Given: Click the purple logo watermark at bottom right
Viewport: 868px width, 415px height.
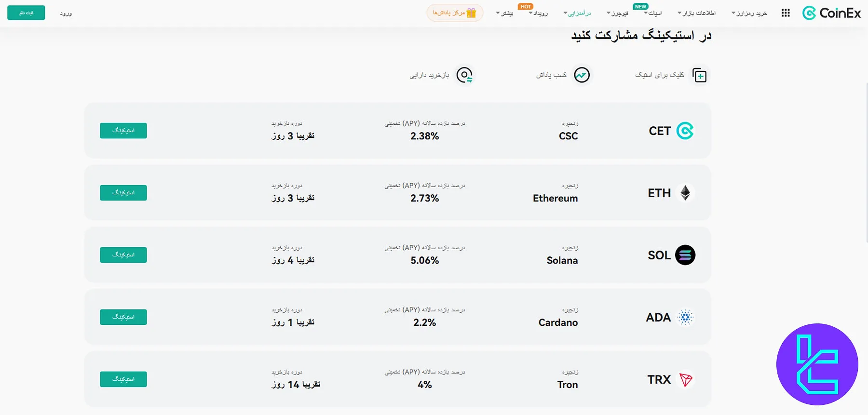Looking at the screenshot, I should (x=817, y=365).
